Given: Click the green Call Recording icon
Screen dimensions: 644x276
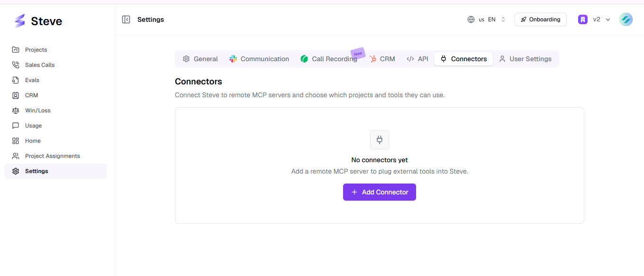Looking at the screenshot, I should point(304,59).
